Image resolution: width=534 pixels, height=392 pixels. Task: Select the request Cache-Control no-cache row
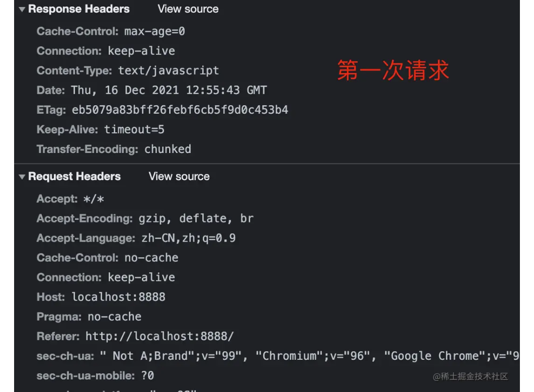click(x=107, y=258)
